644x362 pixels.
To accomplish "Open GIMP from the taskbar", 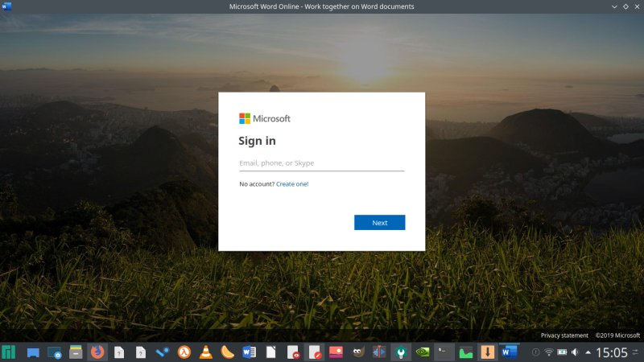I will pos(357,352).
